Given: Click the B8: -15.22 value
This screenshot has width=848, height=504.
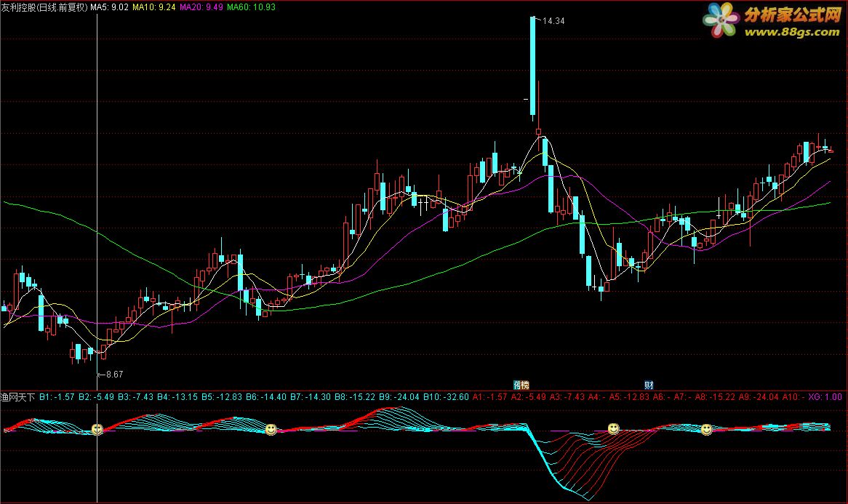Looking at the screenshot, I should 355,397.
